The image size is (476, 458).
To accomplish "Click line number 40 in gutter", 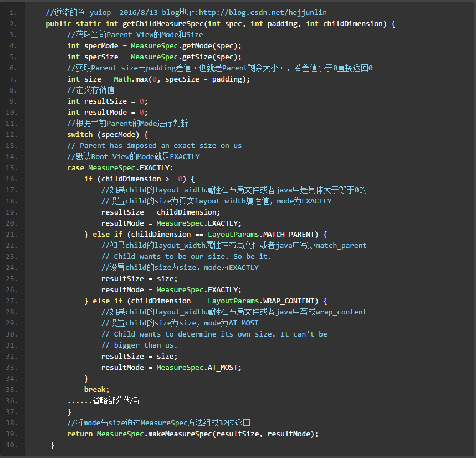I will click(11, 445).
